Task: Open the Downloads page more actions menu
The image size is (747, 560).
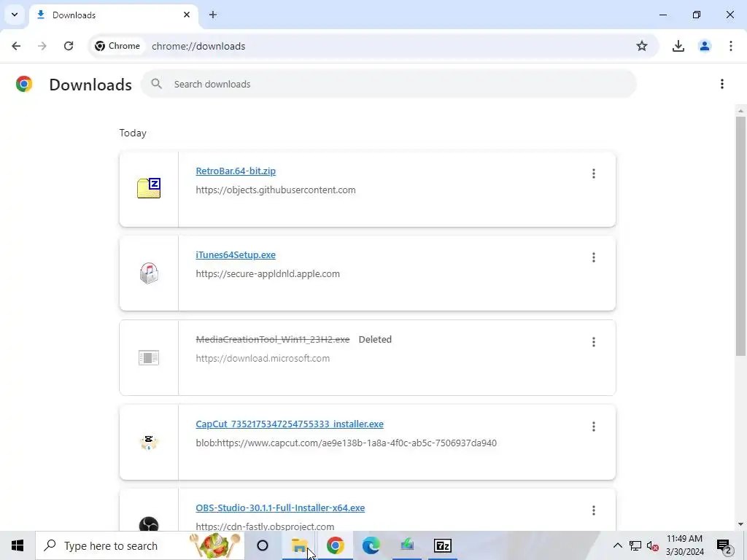Action: pyautogui.click(x=722, y=85)
